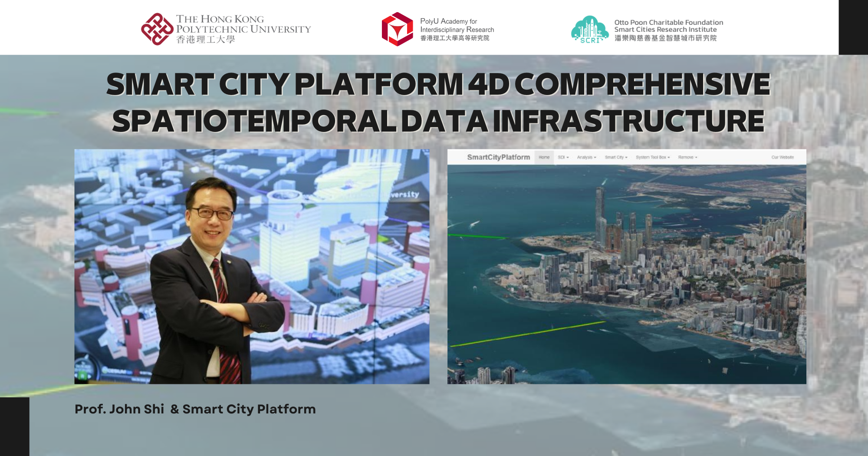Viewport: 868px width, 456px height.
Task: Open the Remove dropdown
Action: [x=687, y=157]
